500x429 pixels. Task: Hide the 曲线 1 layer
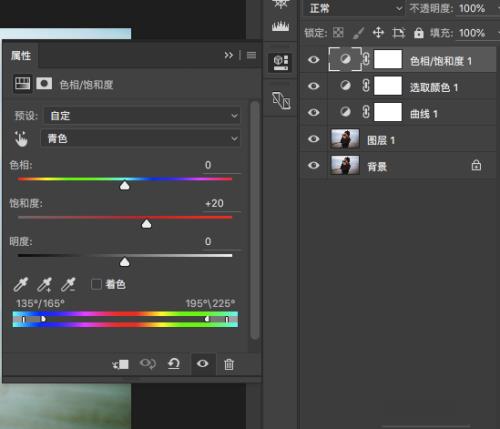click(x=313, y=112)
